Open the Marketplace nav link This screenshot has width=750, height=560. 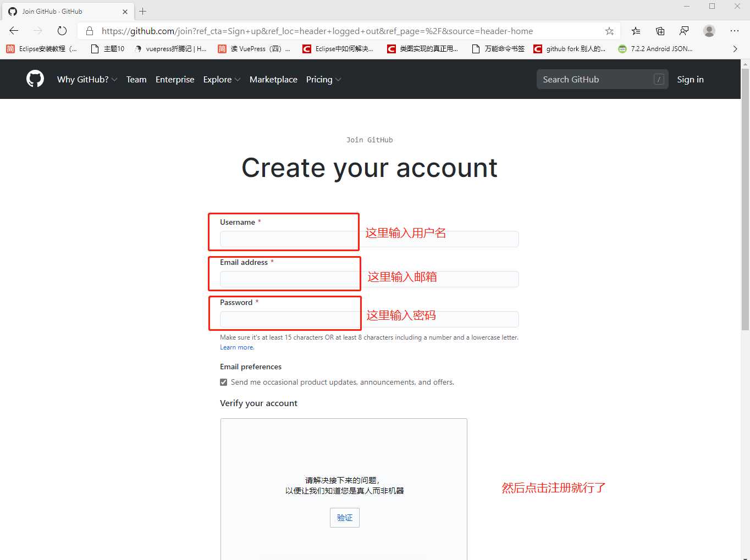pos(273,80)
